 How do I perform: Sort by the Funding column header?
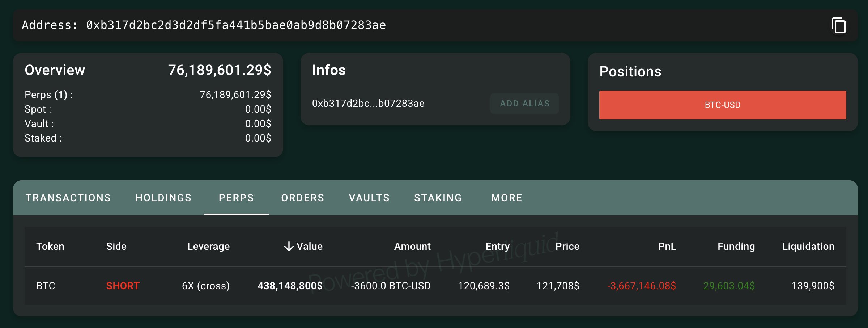tap(736, 247)
